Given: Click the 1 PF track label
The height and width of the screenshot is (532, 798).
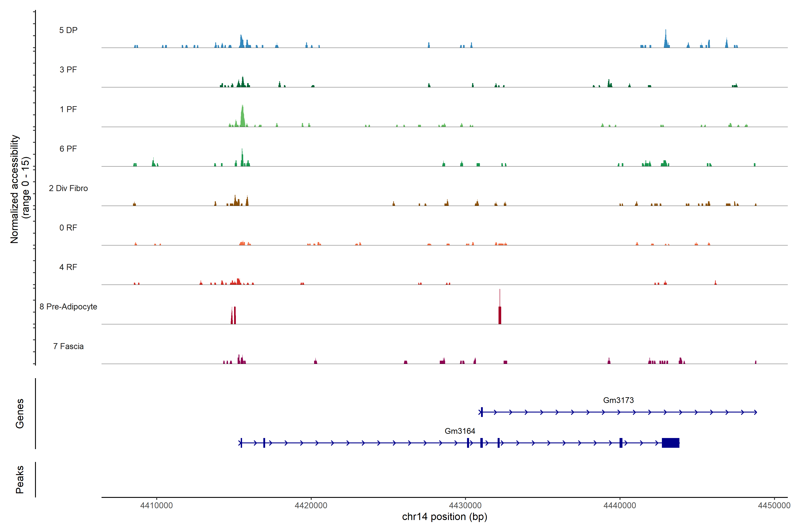Looking at the screenshot, I should [x=68, y=109].
